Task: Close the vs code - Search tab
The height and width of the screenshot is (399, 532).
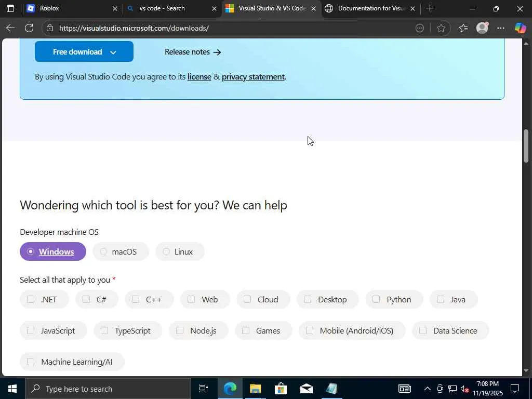Action: click(214, 8)
